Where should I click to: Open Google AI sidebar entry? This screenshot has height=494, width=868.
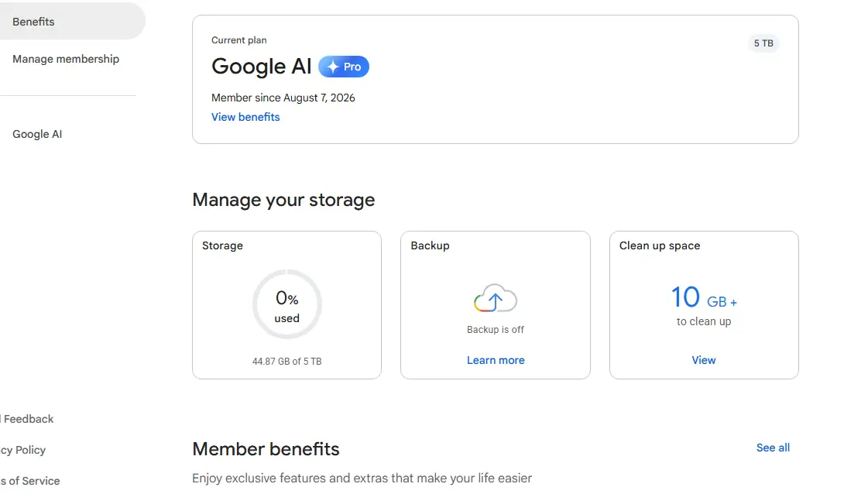click(37, 134)
